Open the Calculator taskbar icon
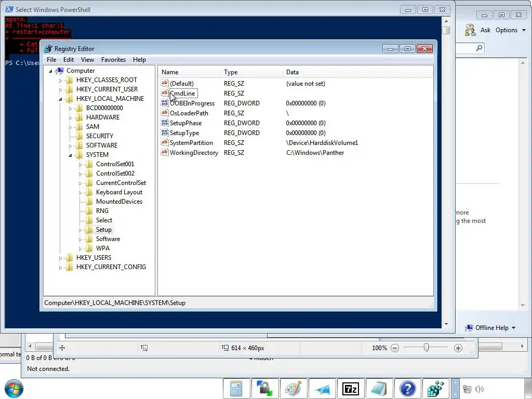This screenshot has height=399, width=532. (x=236, y=389)
